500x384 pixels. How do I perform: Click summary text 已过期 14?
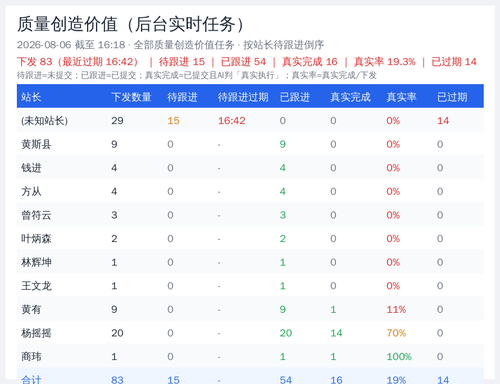click(454, 62)
